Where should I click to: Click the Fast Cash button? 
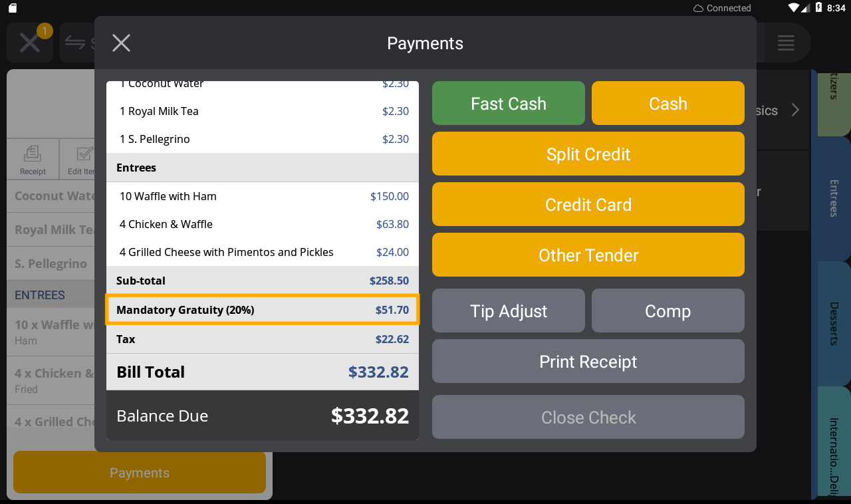click(x=508, y=103)
